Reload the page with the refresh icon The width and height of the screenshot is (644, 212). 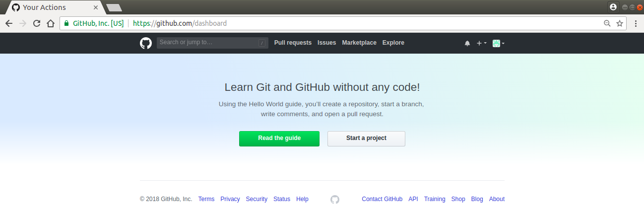37,23
